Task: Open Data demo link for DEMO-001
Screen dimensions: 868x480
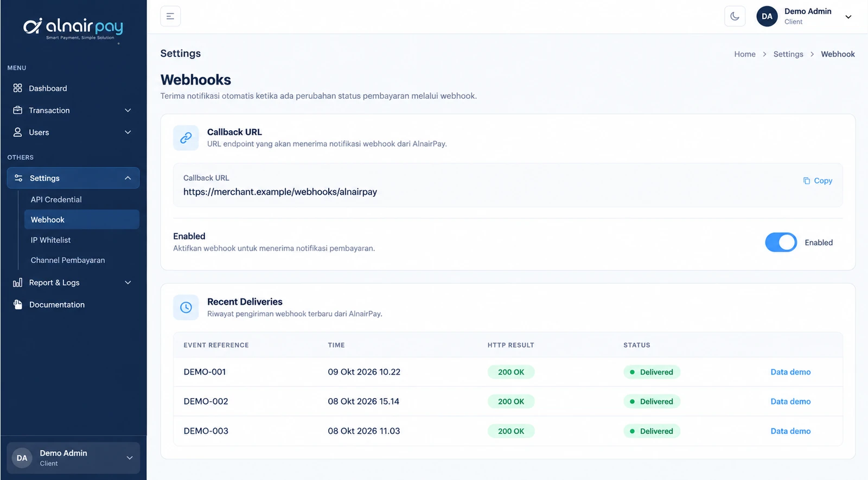Action: coord(790,372)
